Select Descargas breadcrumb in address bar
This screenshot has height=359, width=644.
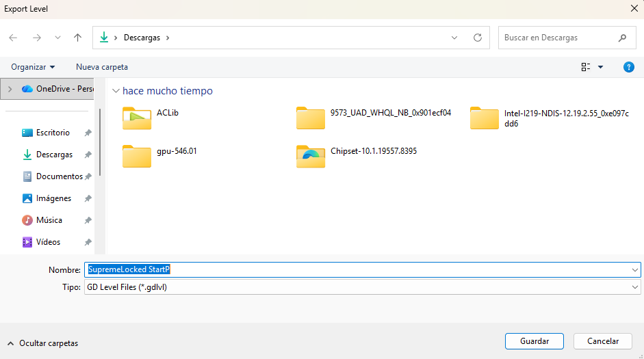pyautogui.click(x=142, y=38)
